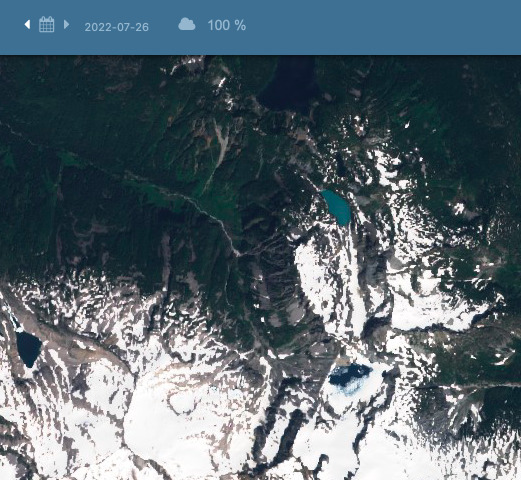Click the partially frozen lake in the snow
The image size is (521, 480).
pos(350,377)
